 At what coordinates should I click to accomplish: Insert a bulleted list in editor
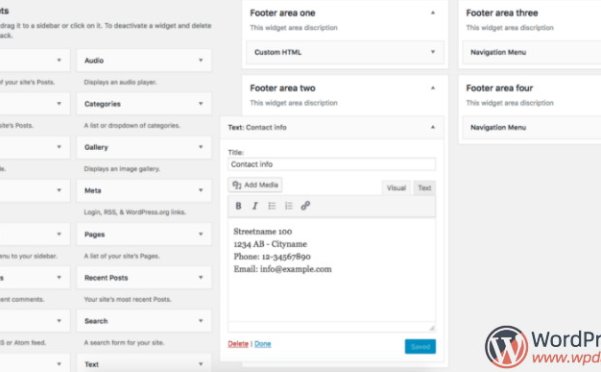pos(272,206)
